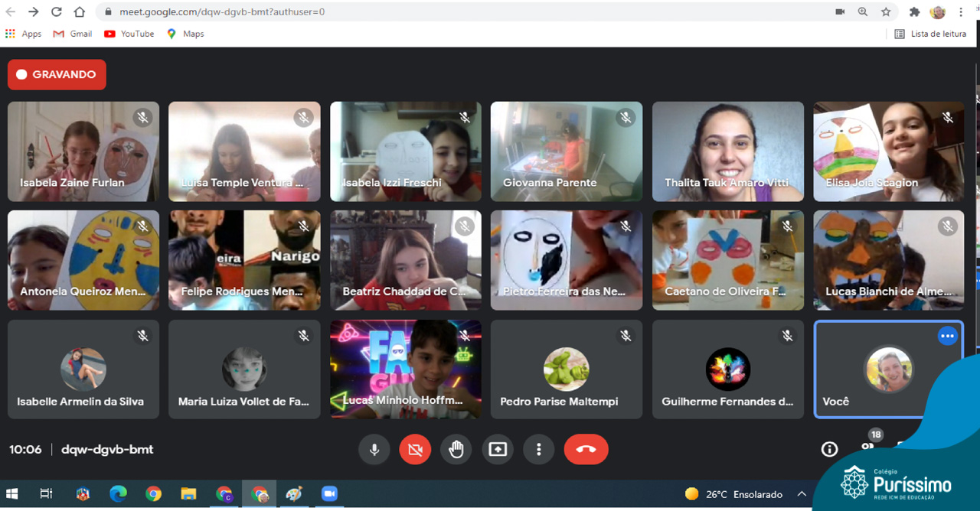The image size is (980, 511).
Task: Click the browser zoom magnifier icon
Action: coord(863,12)
